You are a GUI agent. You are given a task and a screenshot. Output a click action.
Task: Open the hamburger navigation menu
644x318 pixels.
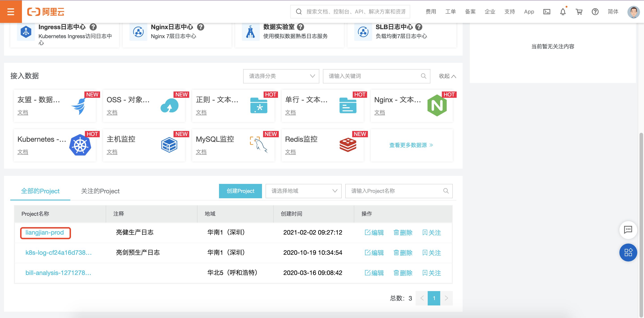coord(11,11)
